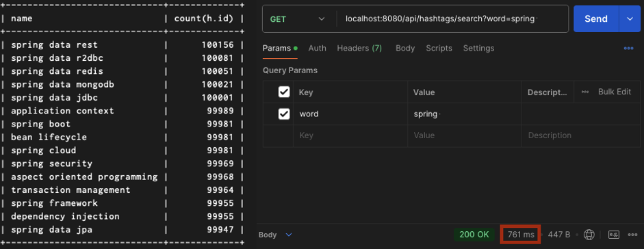Select the spring data jdbc row
The height and width of the screenshot is (249, 644).
[123, 98]
